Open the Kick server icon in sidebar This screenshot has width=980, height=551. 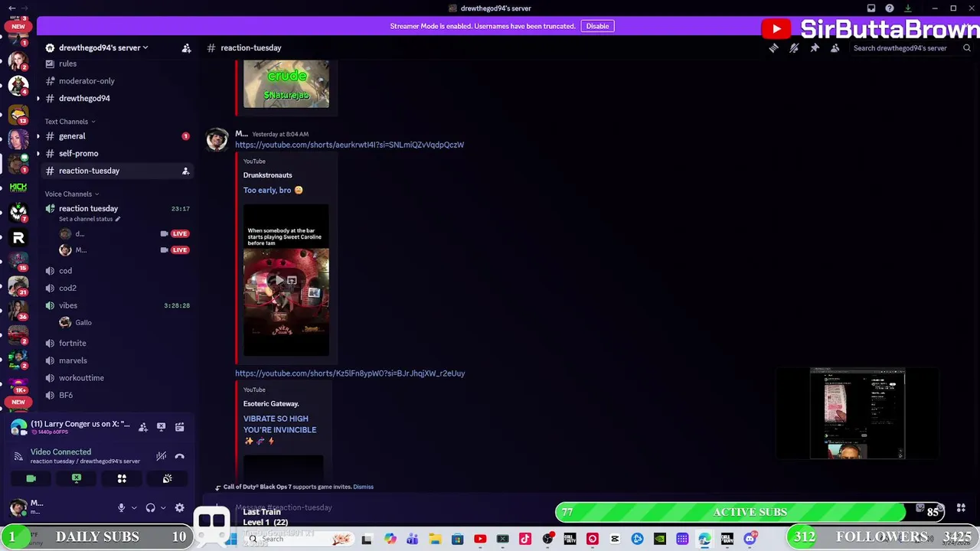pos(18,186)
